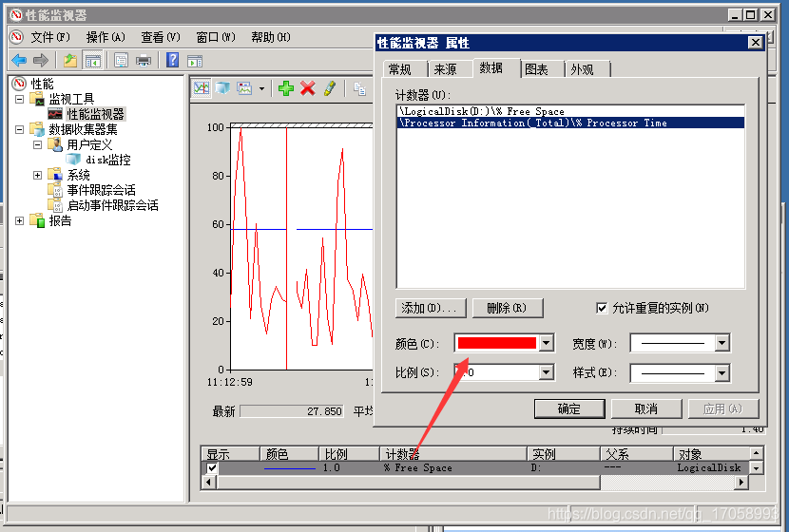Switch to the 图表 tab
Viewport: 789px width, 532px height.
tap(542, 69)
